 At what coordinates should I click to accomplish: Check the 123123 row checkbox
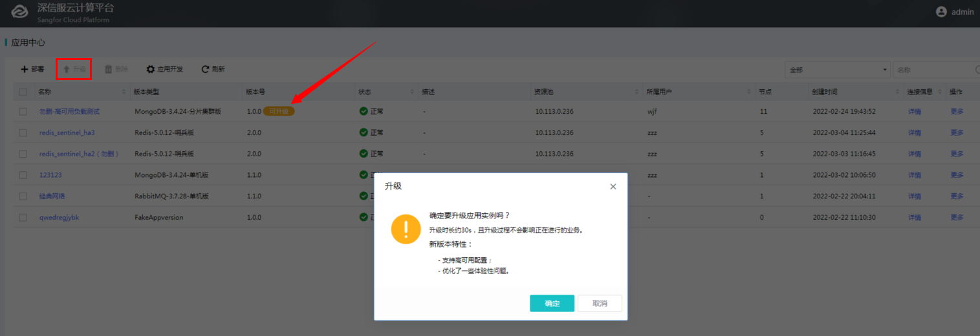coord(23,175)
